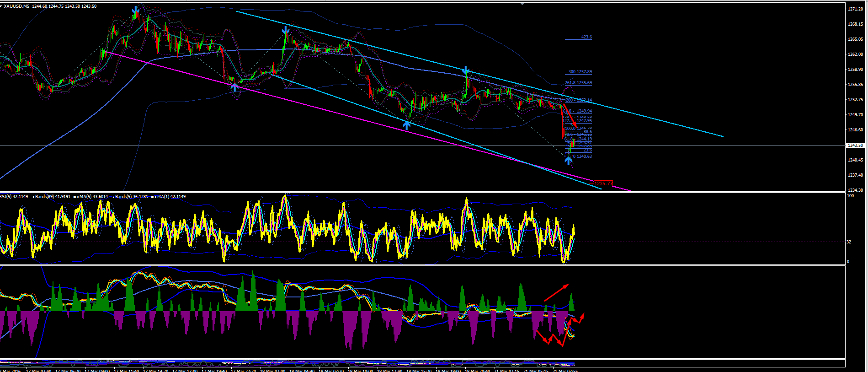The height and width of the screenshot is (372, 868).
Task: Click the 1258.90 price axis label
Action: [855, 70]
